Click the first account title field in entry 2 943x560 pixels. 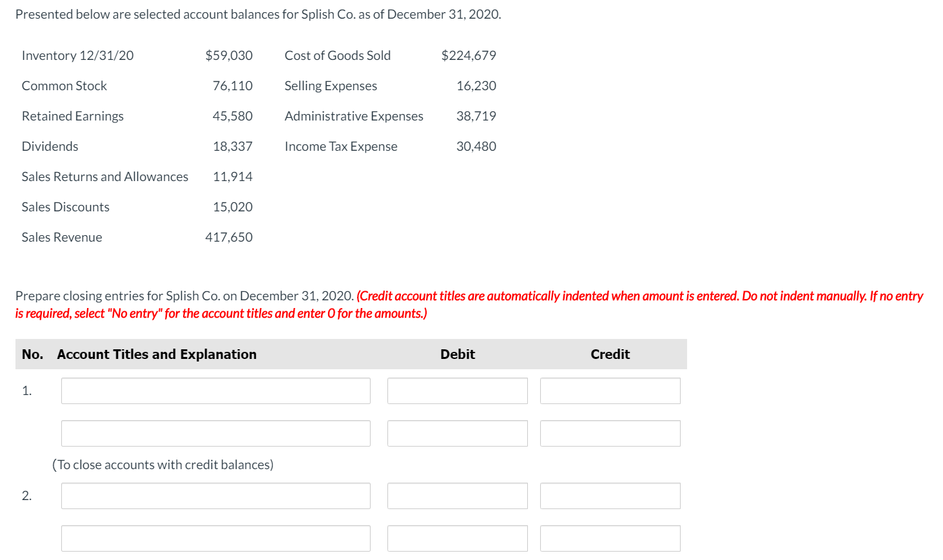click(x=215, y=496)
